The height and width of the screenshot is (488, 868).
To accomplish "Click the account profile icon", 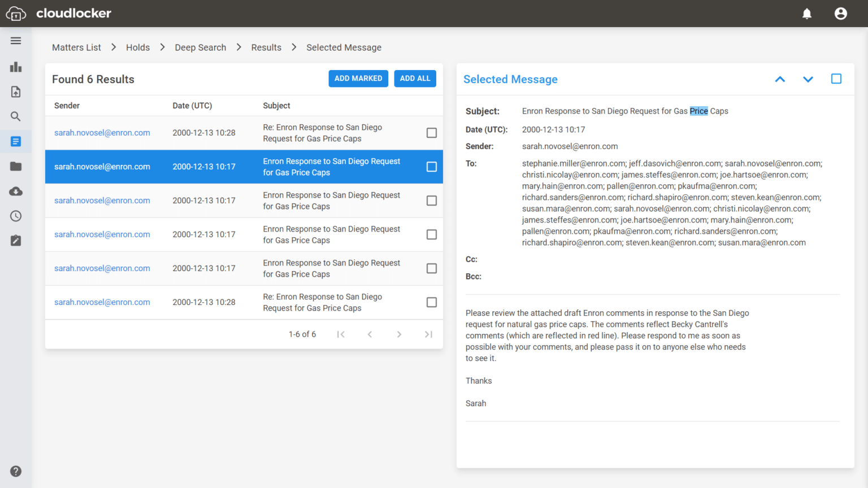I will 841,14.
